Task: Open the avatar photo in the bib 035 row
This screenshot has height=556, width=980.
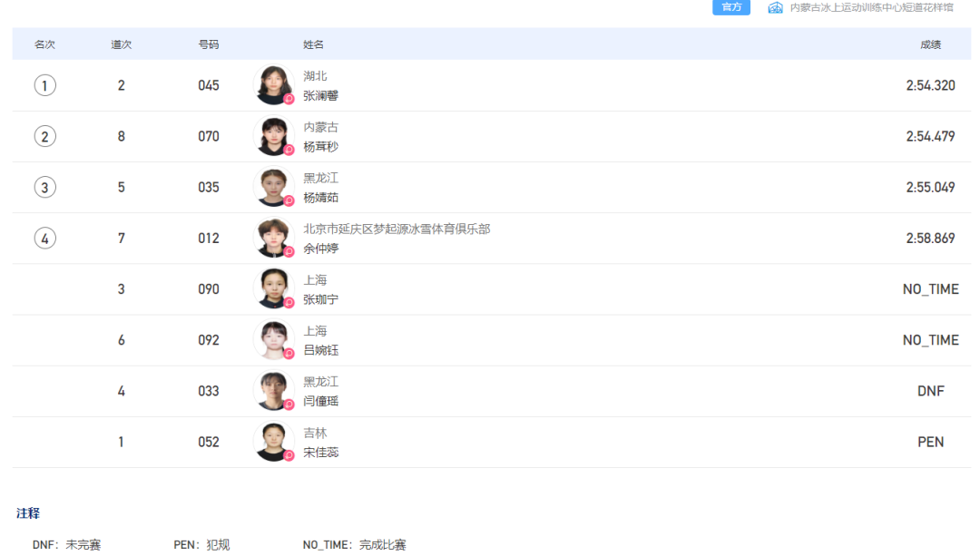Action: point(272,187)
